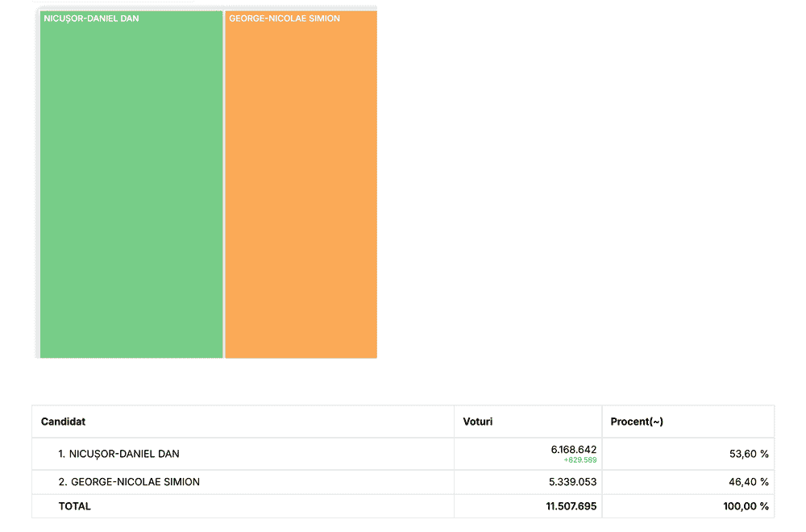This screenshot has height=532, width=806.
Task: Click the vote count 6.168.642
Action: pos(573,449)
